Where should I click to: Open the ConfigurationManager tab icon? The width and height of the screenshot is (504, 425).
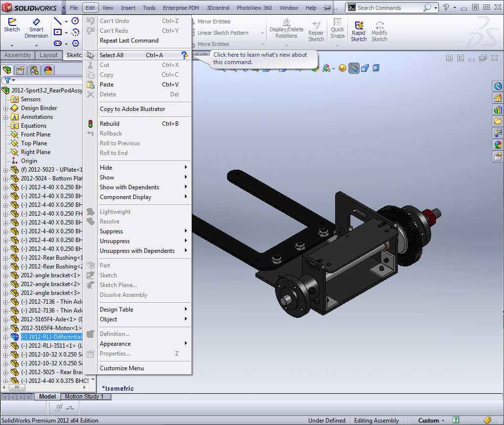click(x=34, y=70)
